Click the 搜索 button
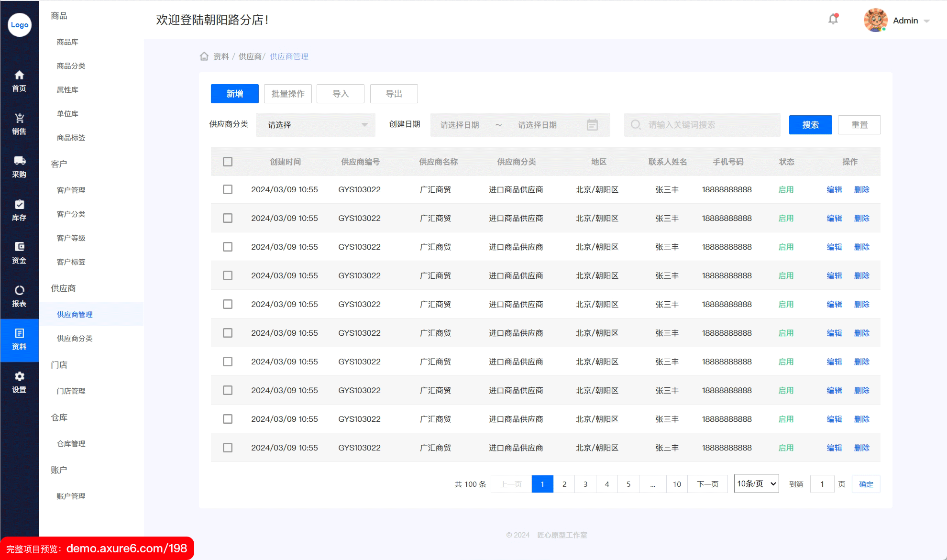The height and width of the screenshot is (560, 947). (811, 125)
